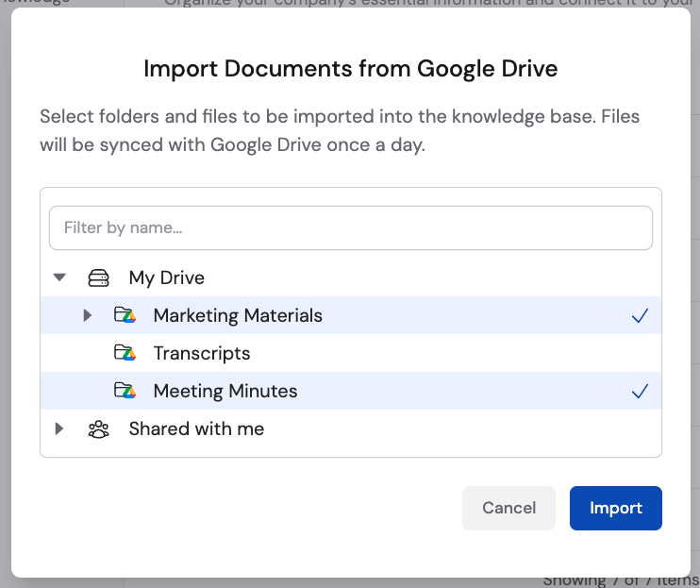Collapse the My Drive tree node
Image resolution: width=700 pixels, height=588 pixels.
point(59,277)
